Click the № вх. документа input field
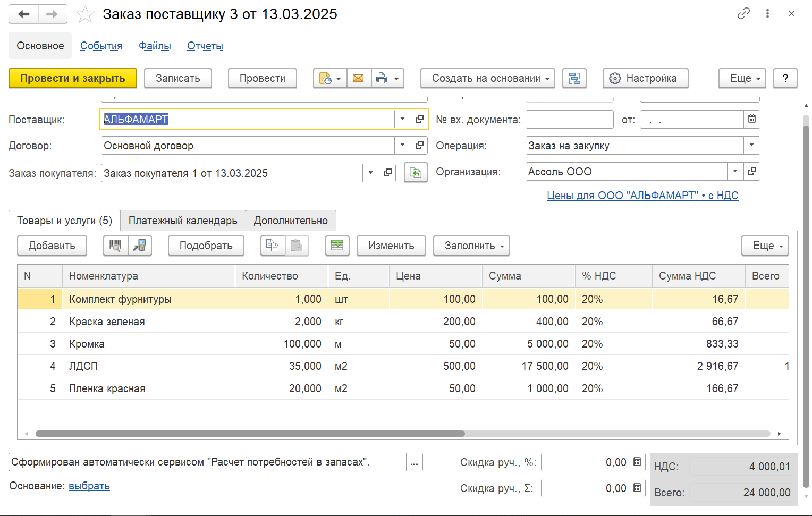812x516 pixels. (570, 119)
